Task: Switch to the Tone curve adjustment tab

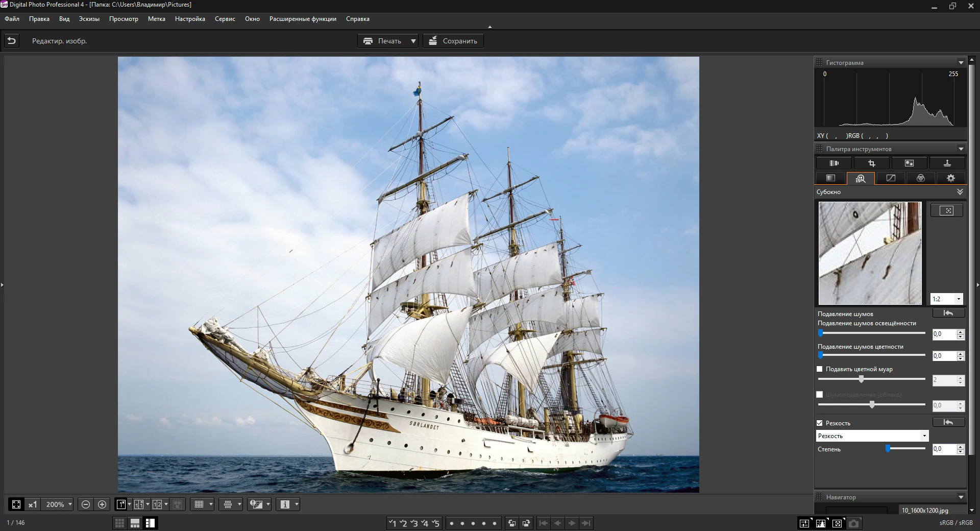Action: [x=891, y=178]
